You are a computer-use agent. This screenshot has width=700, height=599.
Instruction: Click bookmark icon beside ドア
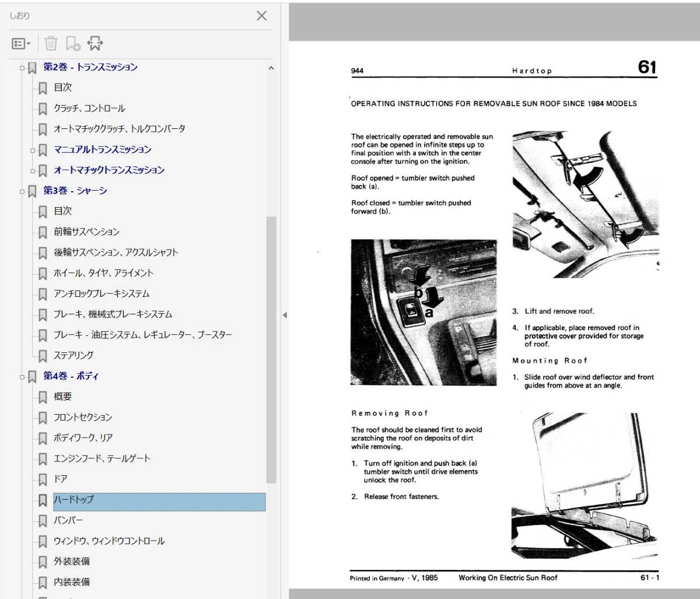pyautogui.click(x=43, y=479)
